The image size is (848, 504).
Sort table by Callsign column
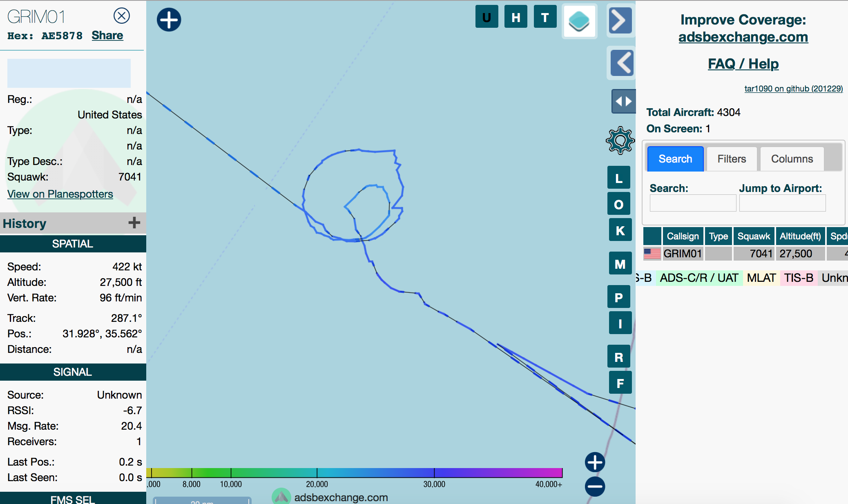pyautogui.click(x=683, y=236)
